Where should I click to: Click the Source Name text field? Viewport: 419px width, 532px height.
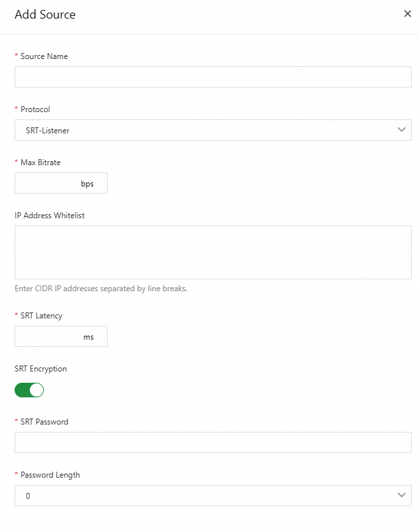tap(212, 77)
